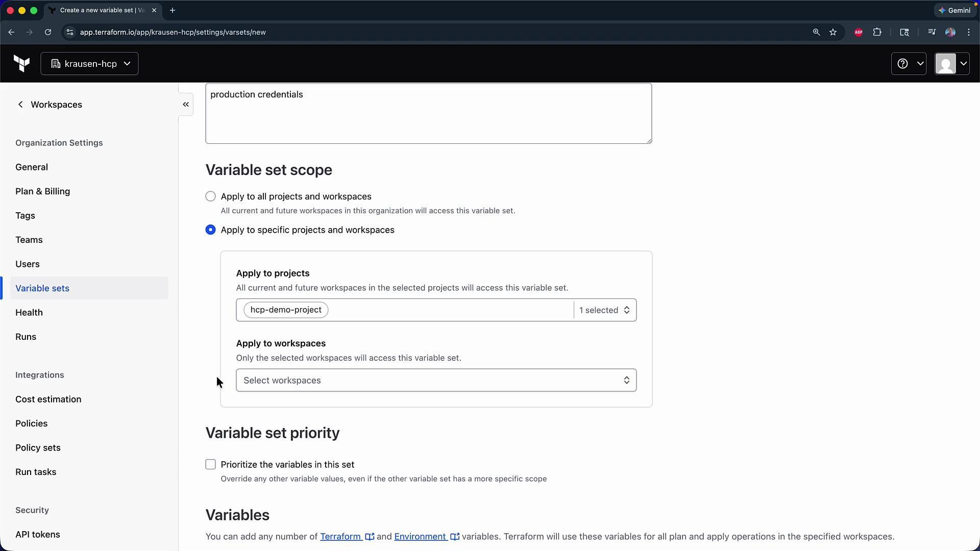This screenshot has height=551, width=980.
Task: Select Apply to specific projects and workspaces
Action: 210,230
